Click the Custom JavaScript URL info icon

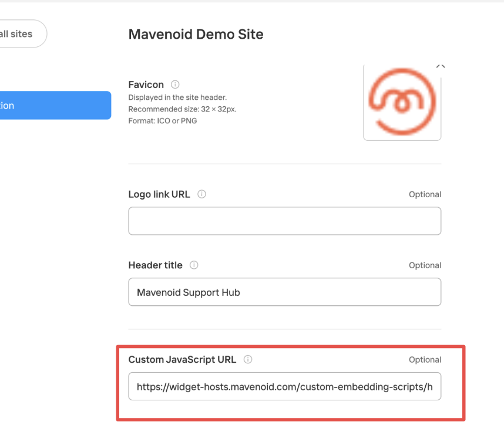point(248,359)
